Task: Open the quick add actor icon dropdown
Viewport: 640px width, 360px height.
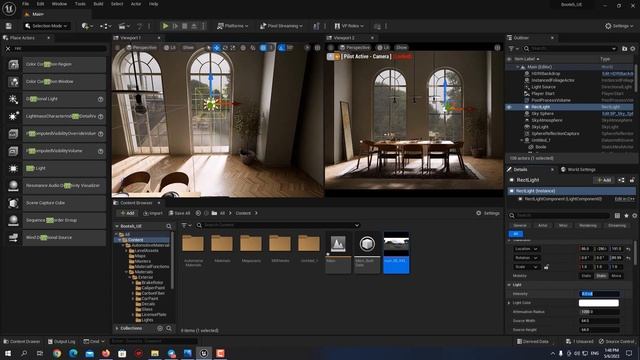Action: [x=87, y=26]
